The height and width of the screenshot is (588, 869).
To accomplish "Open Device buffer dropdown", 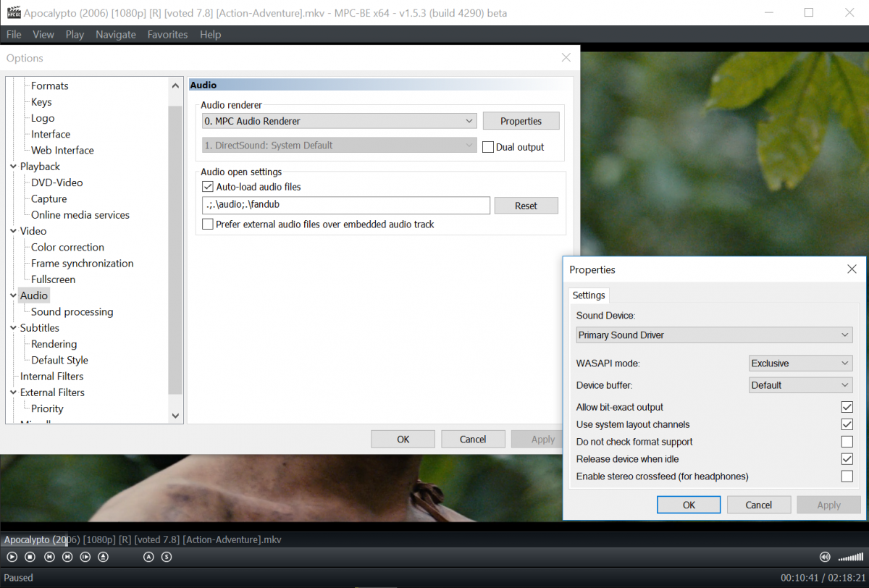I will pos(801,385).
